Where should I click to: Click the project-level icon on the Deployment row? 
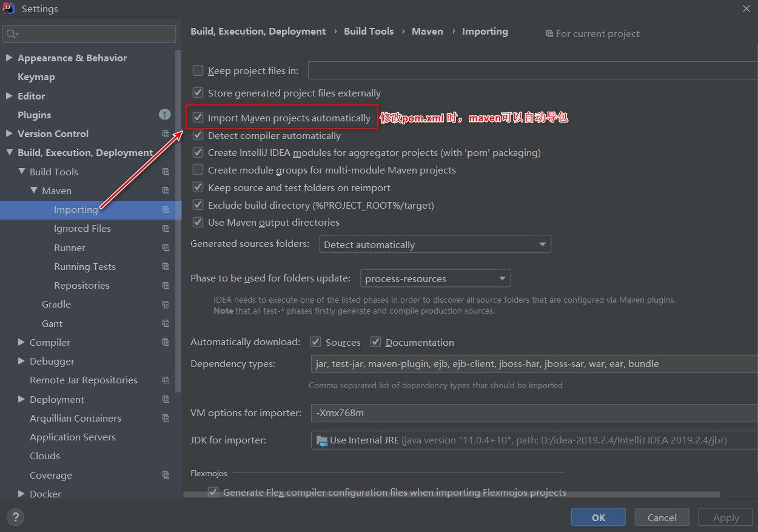click(x=166, y=400)
